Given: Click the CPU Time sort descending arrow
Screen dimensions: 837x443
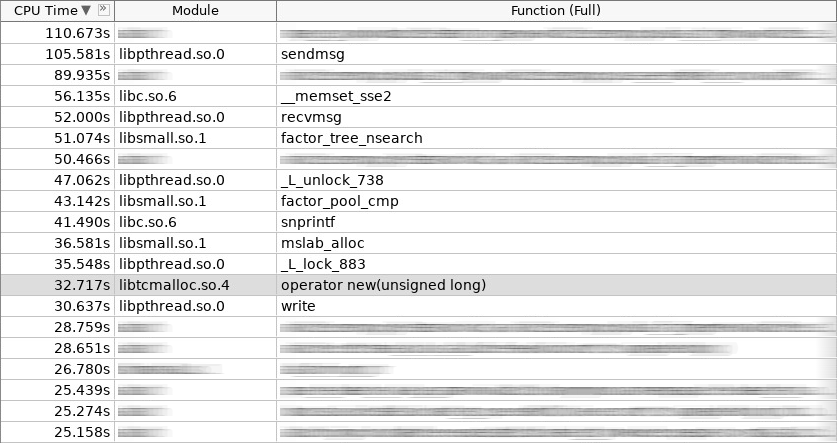Looking at the screenshot, I should coord(85,10).
